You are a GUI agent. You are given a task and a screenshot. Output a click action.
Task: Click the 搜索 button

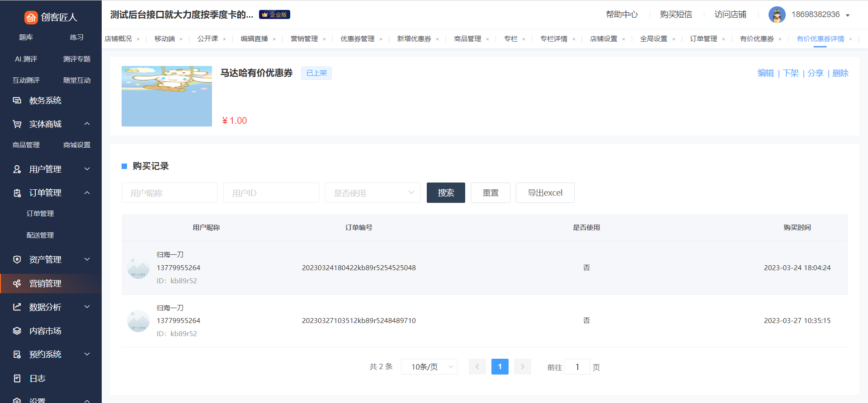[446, 193]
